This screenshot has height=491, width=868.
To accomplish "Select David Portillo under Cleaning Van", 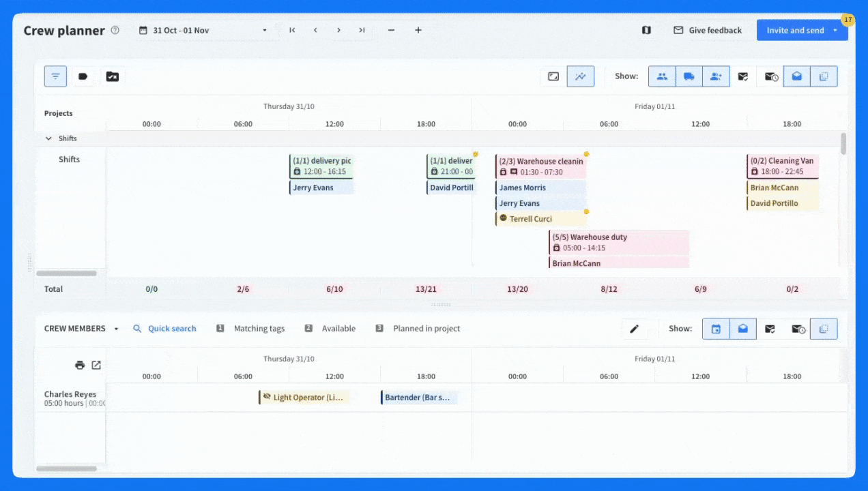I will [783, 203].
